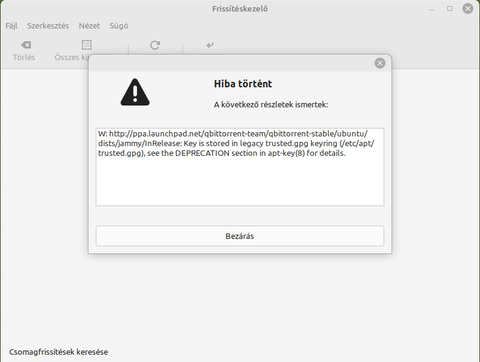Open the Fájl menu

(11, 26)
